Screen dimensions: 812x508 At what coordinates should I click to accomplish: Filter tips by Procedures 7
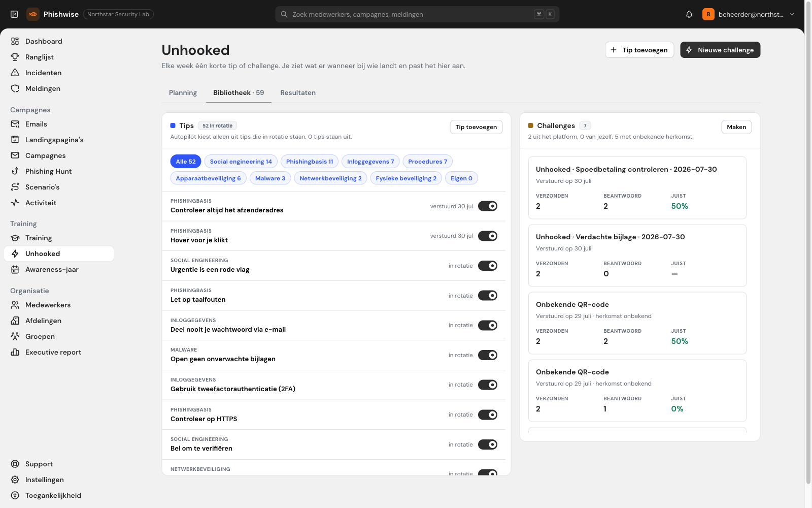428,162
